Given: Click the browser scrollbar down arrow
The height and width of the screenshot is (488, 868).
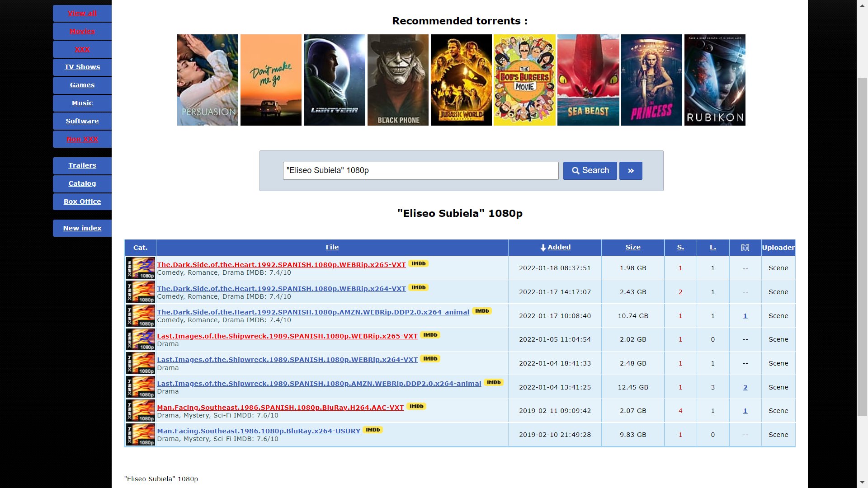Looking at the screenshot, I should (862, 483).
